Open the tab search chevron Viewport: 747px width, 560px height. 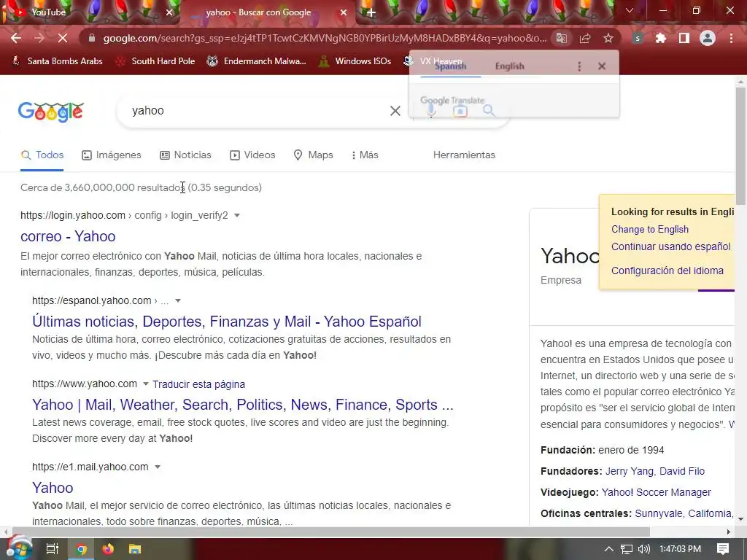pos(630,10)
